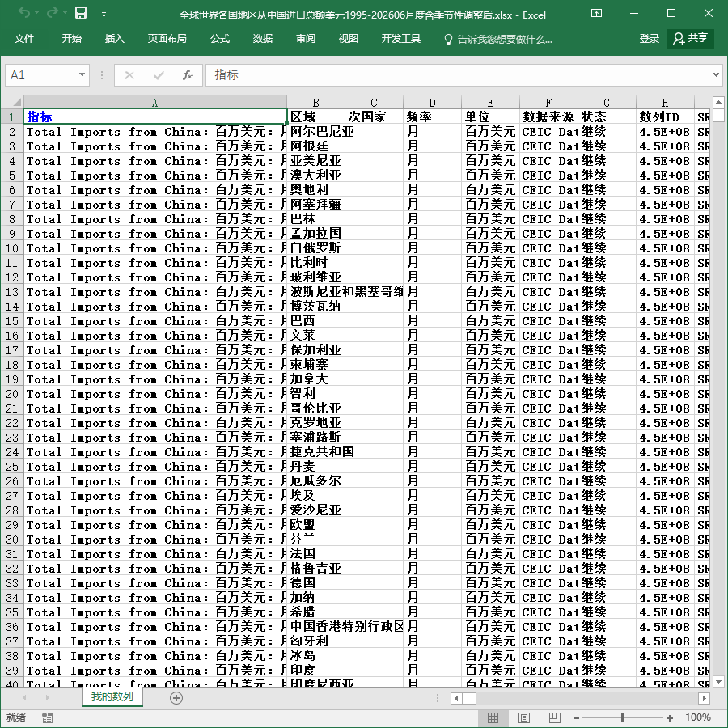Click the Undo arrow icon
The width and height of the screenshot is (728, 728).
pos(24,14)
